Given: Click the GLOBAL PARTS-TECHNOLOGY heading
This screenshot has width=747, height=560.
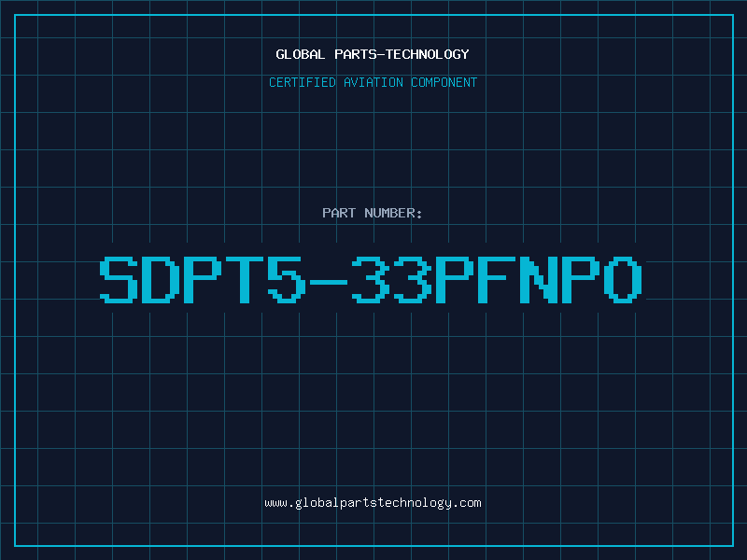Looking at the screenshot, I should pyautogui.click(x=373, y=54).
